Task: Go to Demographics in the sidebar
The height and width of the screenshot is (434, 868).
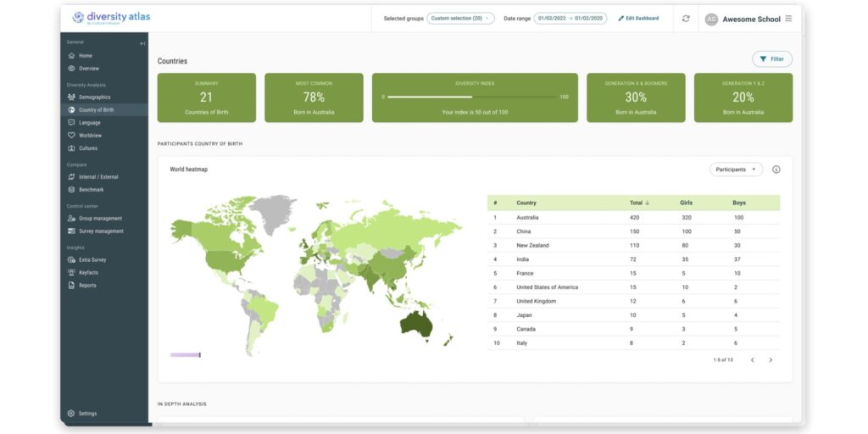Action: tap(94, 97)
